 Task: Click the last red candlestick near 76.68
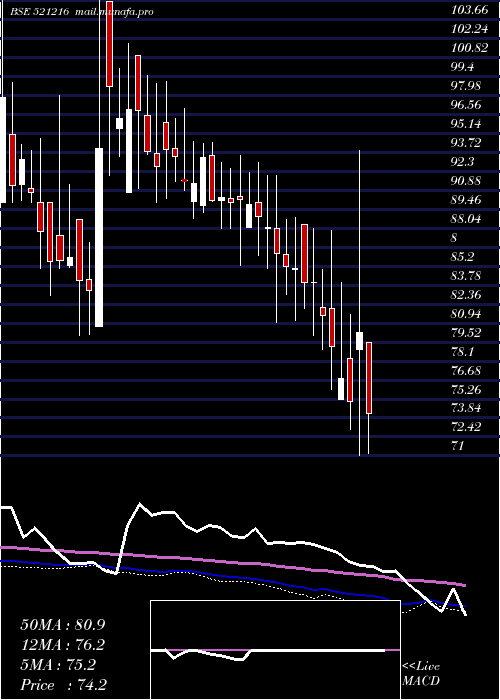[369, 378]
